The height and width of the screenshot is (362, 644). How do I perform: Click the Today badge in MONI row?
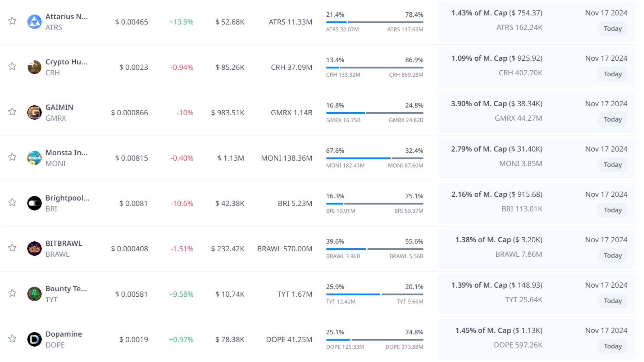[x=612, y=165]
